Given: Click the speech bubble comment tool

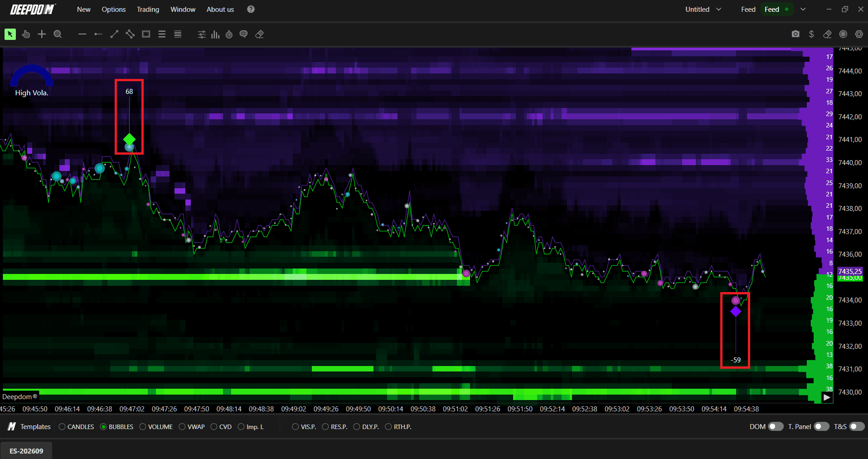Looking at the screenshot, I should [243, 34].
